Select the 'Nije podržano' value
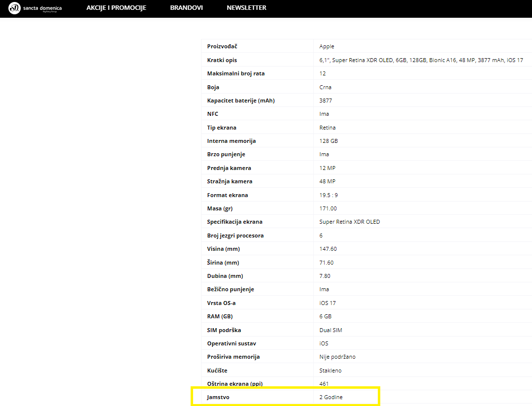 pyautogui.click(x=337, y=357)
